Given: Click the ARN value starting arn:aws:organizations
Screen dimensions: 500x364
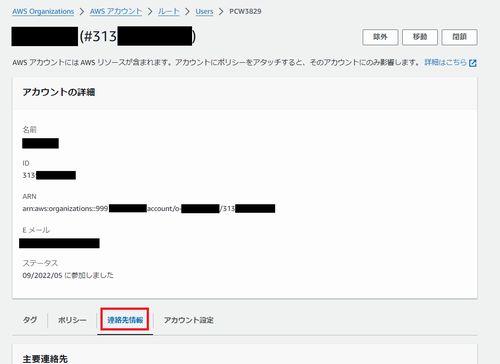Looking at the screenshot, I should tap(149, 209).
